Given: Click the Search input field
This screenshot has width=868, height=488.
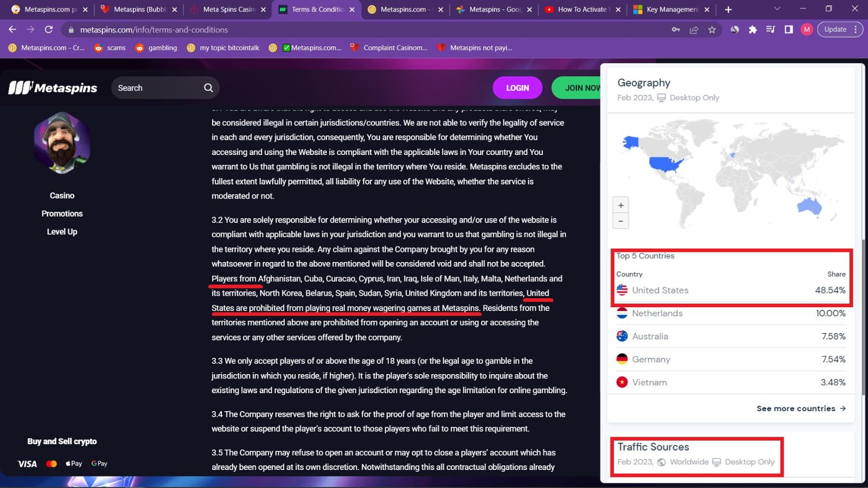Looking at the screenshot, I should pos(157,88).
